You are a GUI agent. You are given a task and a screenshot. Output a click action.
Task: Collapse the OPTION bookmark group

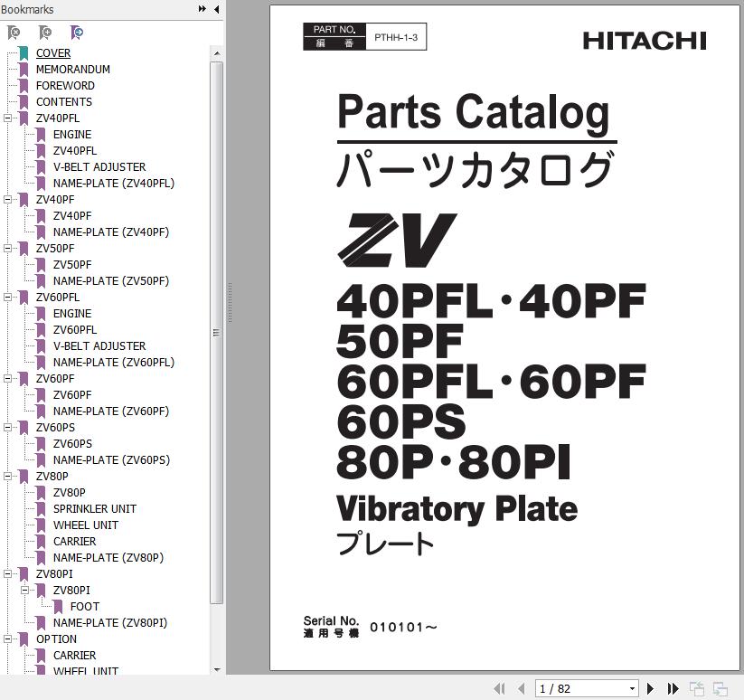tap(7, 639)
